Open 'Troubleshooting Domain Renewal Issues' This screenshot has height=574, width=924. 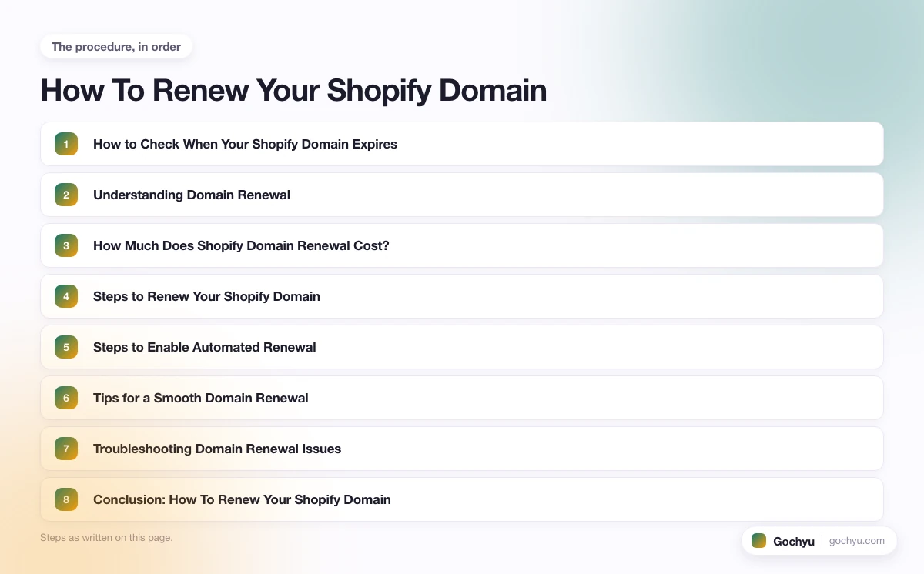pos(462,449)
